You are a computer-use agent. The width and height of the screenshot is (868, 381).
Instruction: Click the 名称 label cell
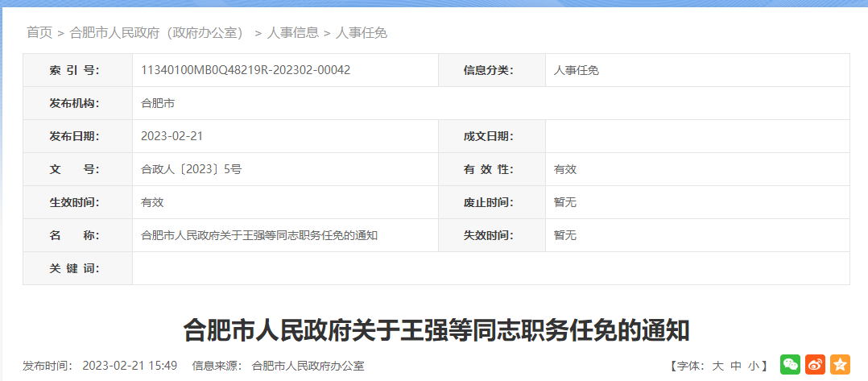tap(77, 235)
